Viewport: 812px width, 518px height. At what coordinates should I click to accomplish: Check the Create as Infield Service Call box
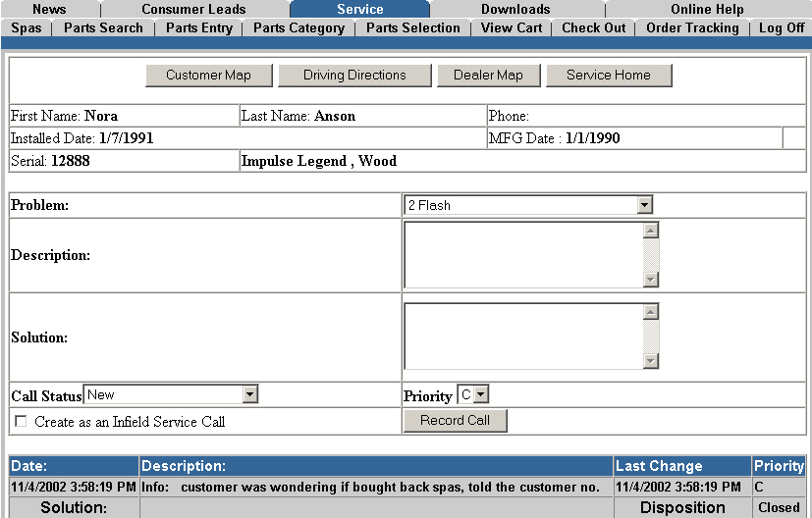[21, 422]
